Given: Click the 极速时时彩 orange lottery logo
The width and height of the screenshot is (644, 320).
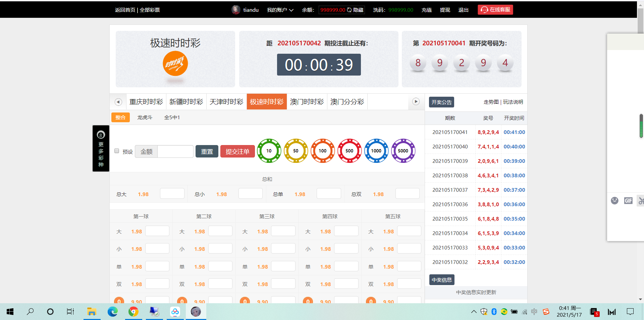Looking at the screenshot, I should (175, 63).
